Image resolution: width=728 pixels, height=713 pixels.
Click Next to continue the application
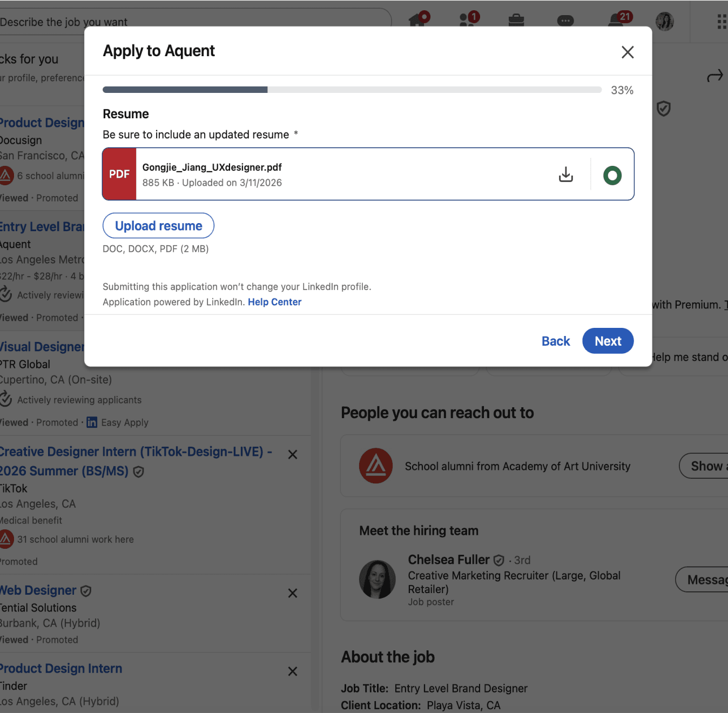point(608,341)
